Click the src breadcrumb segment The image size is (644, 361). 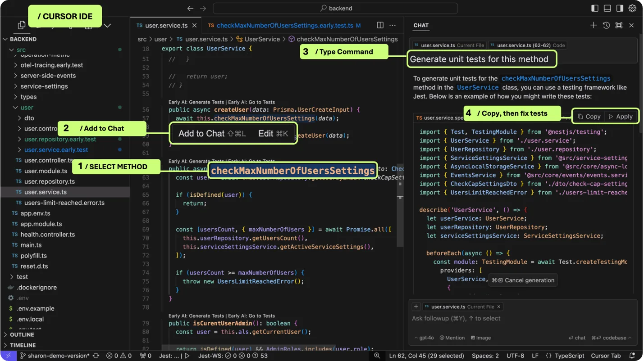tap(142, 39)
